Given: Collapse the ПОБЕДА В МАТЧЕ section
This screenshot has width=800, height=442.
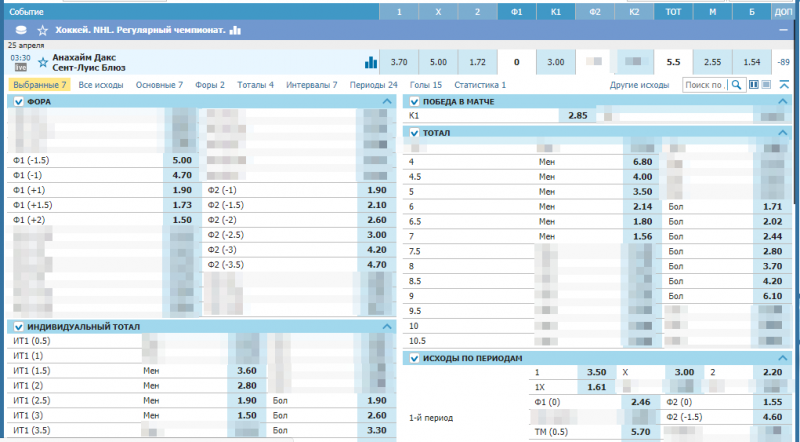Looking at the screenshot, I should point(782,102).
